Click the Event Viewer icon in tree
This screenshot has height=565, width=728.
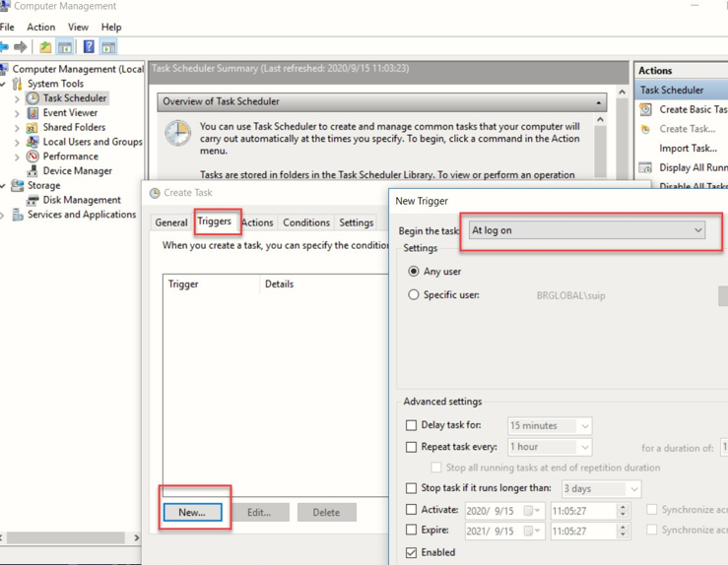point(33,113)
